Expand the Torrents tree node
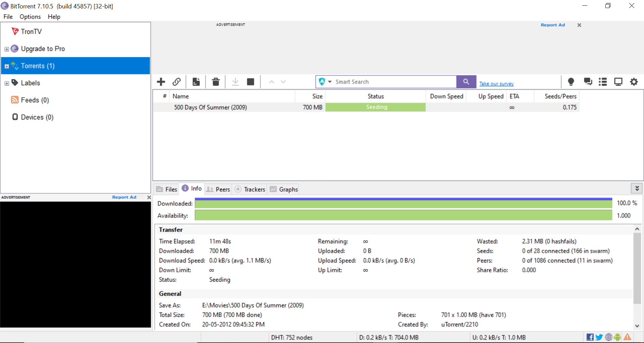This screenshot has height=343, width=644. click(x=7, y=66)
